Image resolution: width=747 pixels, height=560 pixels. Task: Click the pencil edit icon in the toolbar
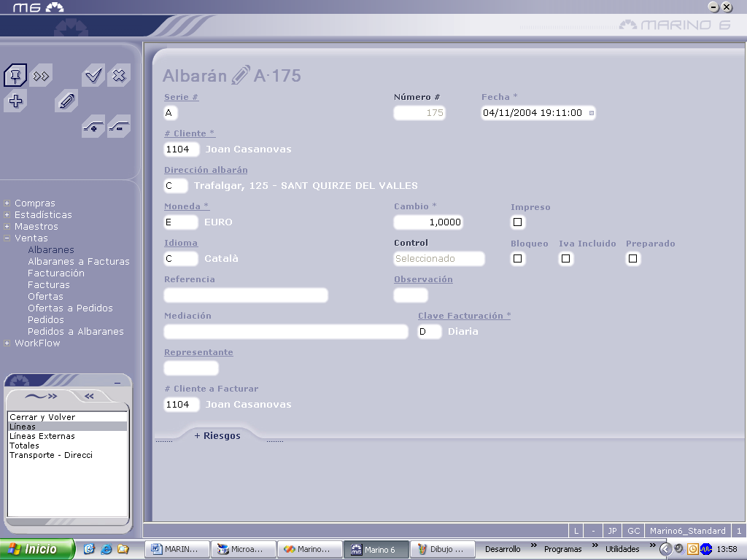point(66,101)
